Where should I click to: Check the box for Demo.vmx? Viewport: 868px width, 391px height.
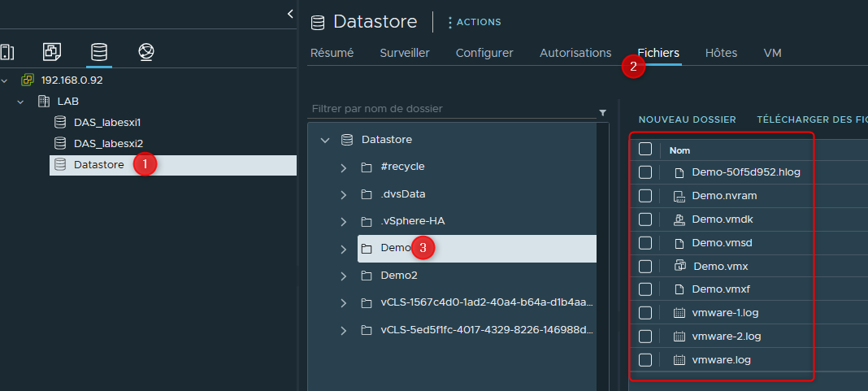point(645,267)
